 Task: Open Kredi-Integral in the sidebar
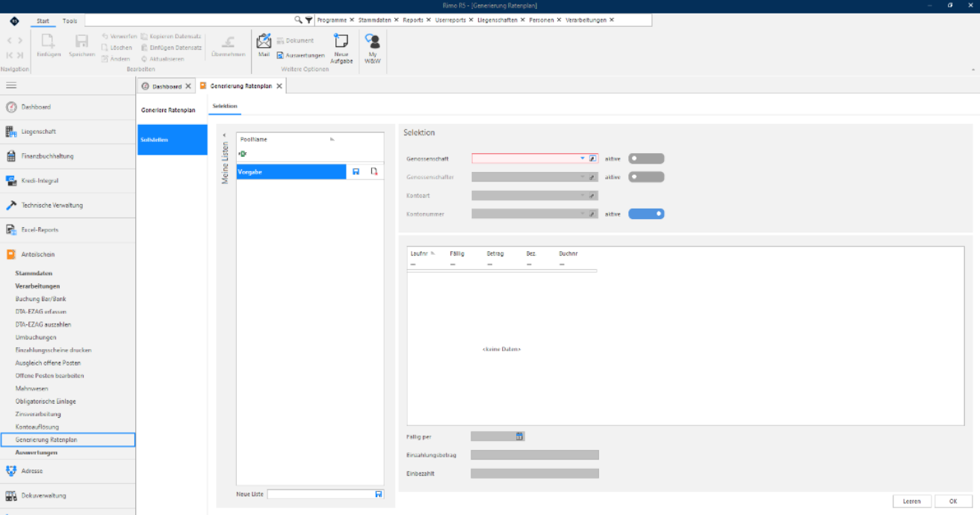click(68, 180)
